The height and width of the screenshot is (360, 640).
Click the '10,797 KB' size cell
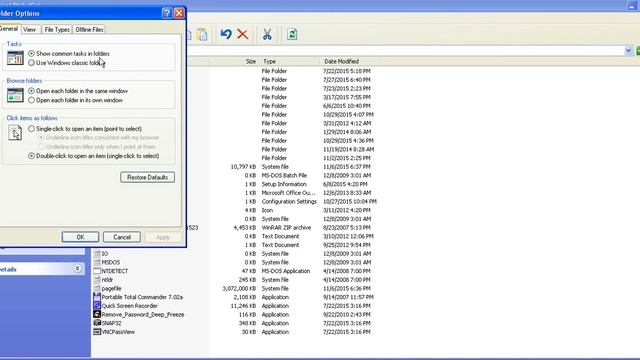click(243, 167)
